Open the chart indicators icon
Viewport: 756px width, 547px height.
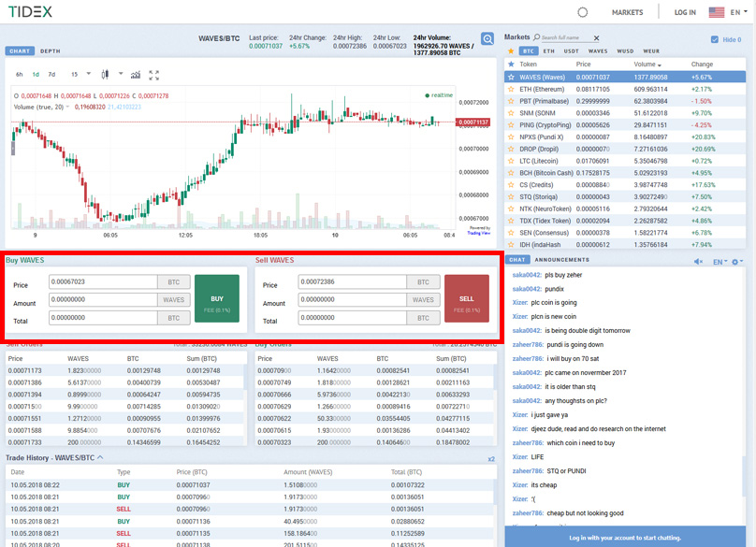[x=136, y=74]
